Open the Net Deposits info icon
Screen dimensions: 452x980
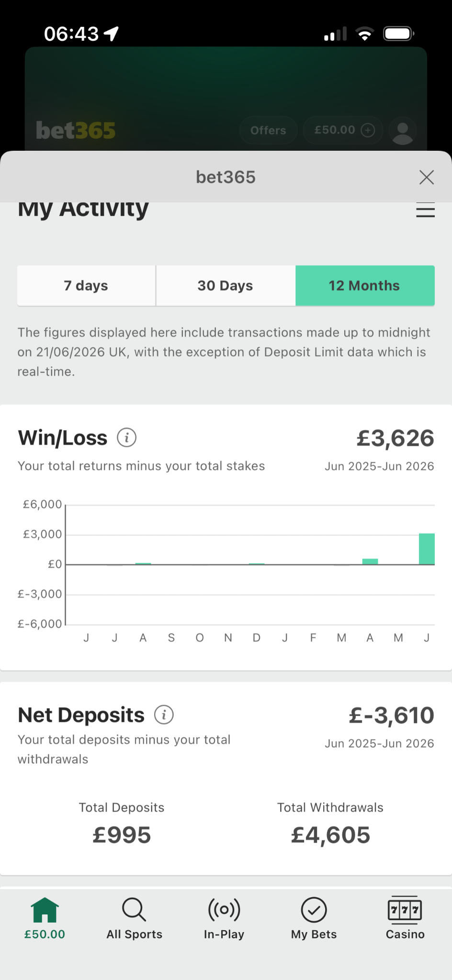coord(164,715)
